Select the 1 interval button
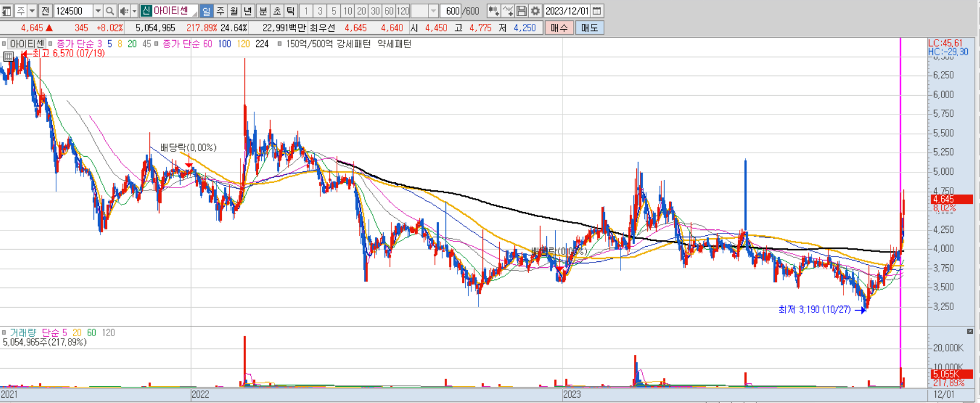The height and width of the screenshot is (403, 980). click(306, 10)
